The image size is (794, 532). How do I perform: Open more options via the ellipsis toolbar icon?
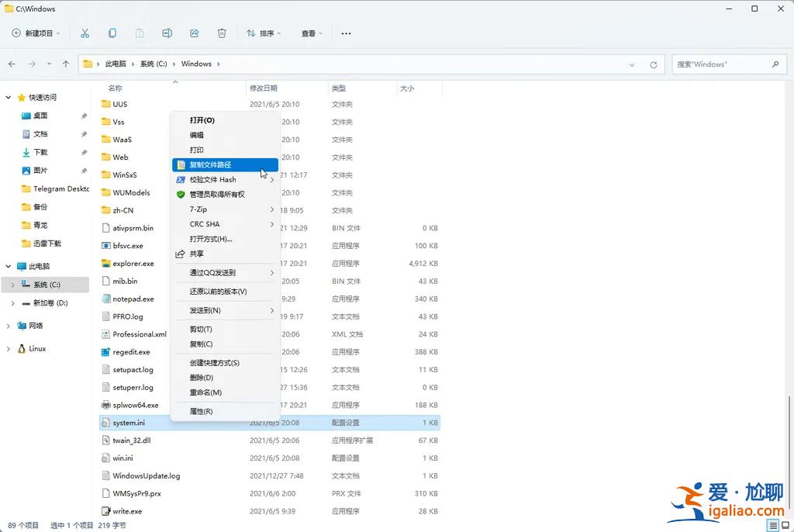click(346, 33)
